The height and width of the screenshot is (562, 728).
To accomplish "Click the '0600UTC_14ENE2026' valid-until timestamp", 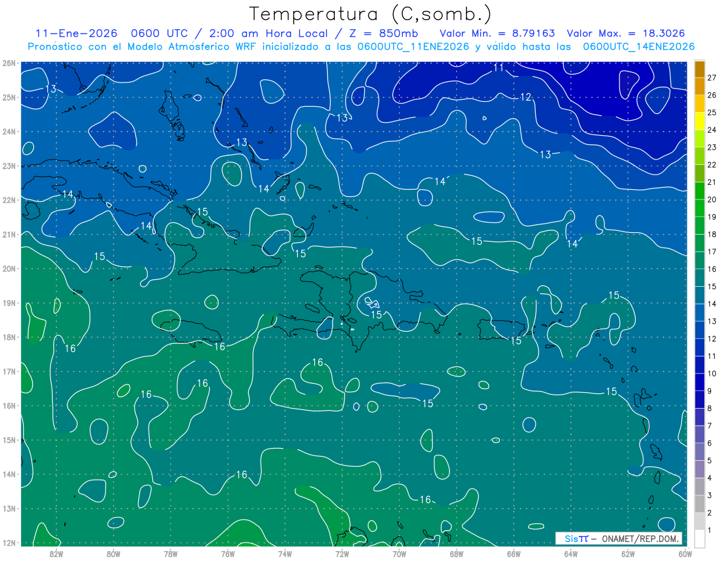I will pyautogui.click(x=638, y=47).
